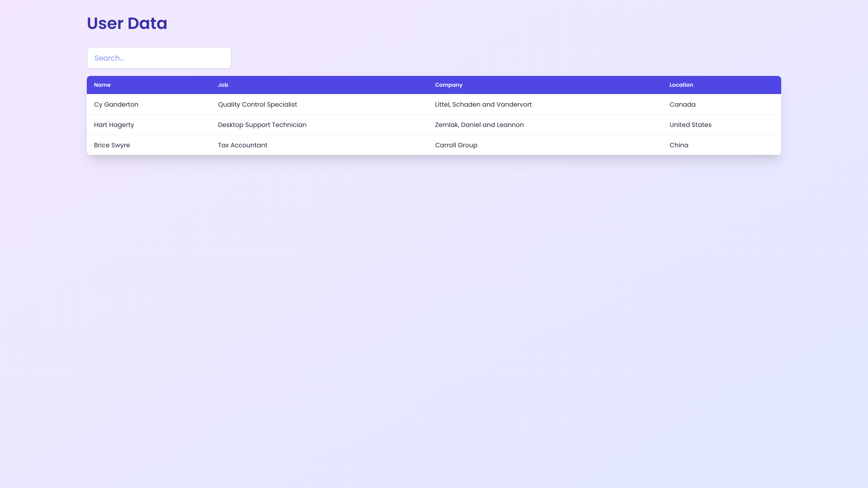Image resolution: width=868 pixels, height=488 pixels.
Task: Click the China location cell
Action: click(679, 145)
